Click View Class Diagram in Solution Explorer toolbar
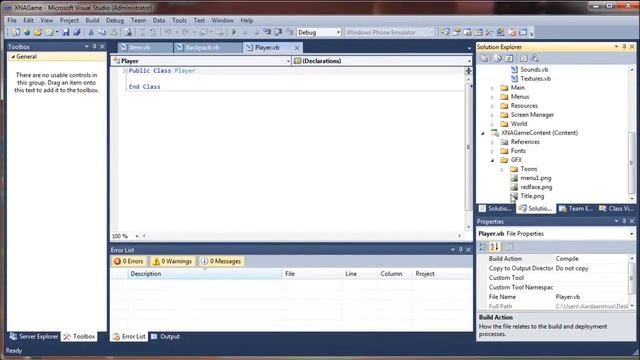Image resolution: width=640 pixels, height=360 pixels. (535, 58)
